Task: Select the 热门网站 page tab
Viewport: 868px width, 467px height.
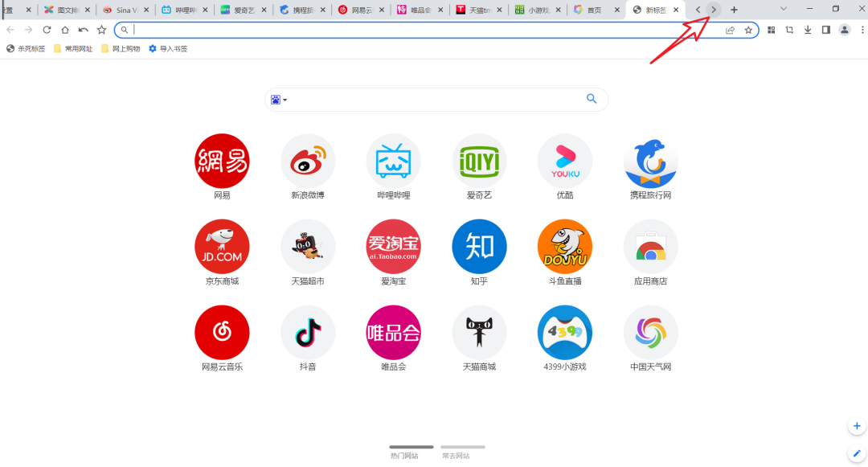Action: (x=411, y=452)
